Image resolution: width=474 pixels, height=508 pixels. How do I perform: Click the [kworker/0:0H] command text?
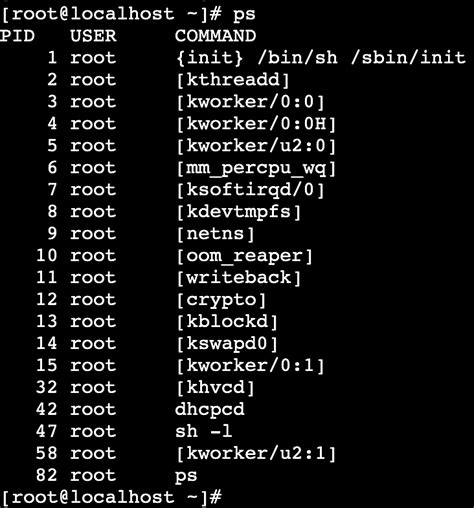click(x=256, y=124)
